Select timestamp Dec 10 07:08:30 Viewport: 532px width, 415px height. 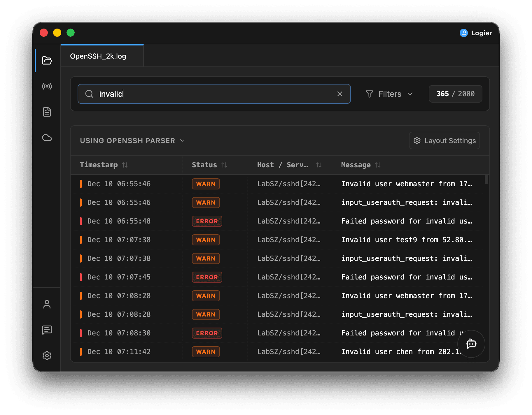pyautogui.click(x=119, y=333)
